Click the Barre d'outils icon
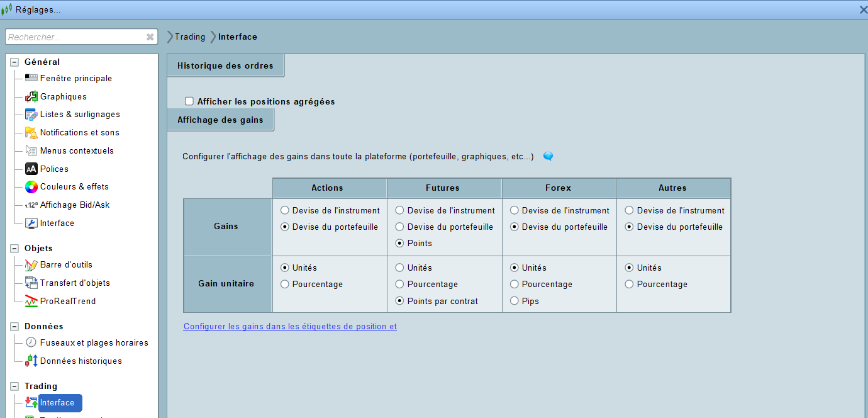The image size is (868, 418). 31,265
